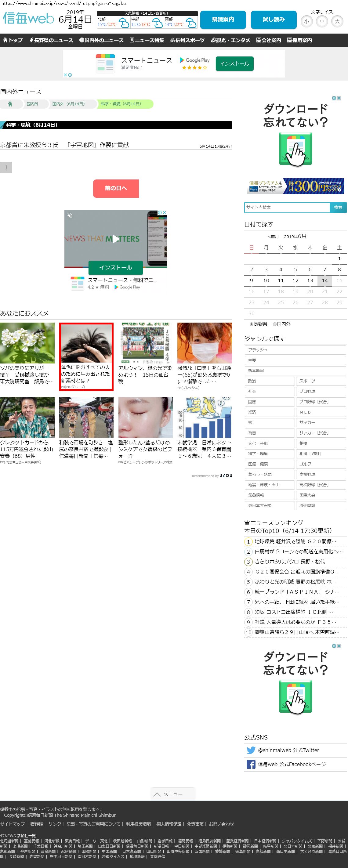The height and width of the screenshot is (868, 348).
Task: Select the 長野県 radio button
Action: click(251, 324)
